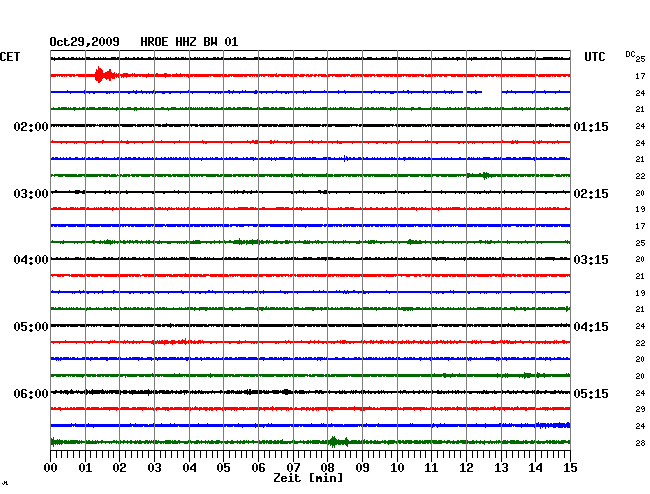This screenshot has height=494, width=650.
Task: Click minute tick label '09' on axis
Action: coord(362,468)
